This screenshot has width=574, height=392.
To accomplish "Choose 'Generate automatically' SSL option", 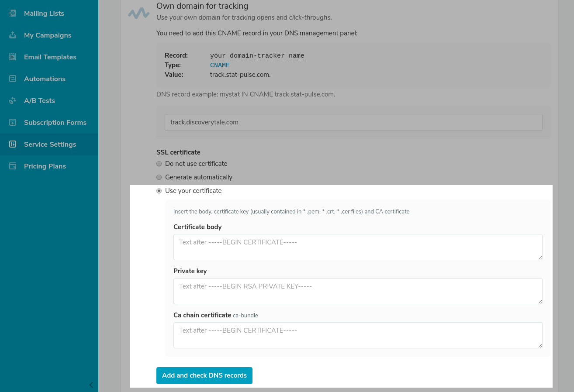I will coord(159,177).
